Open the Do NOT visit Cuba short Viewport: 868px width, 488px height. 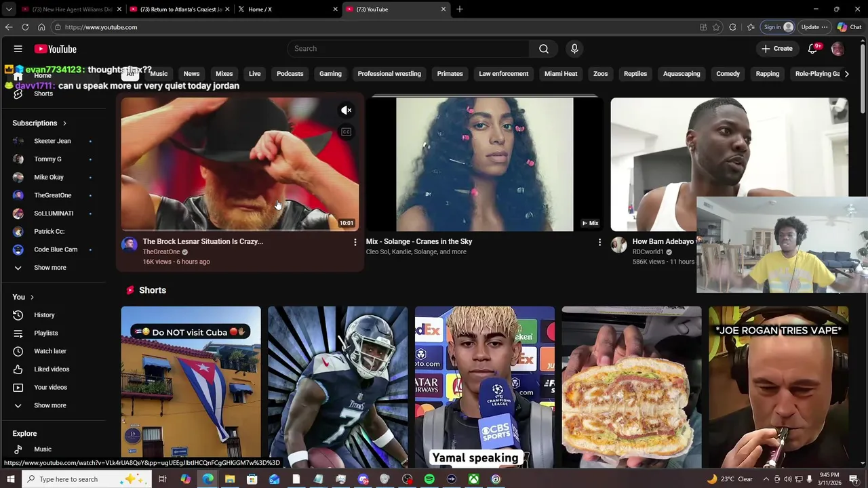tap(191, 386)
